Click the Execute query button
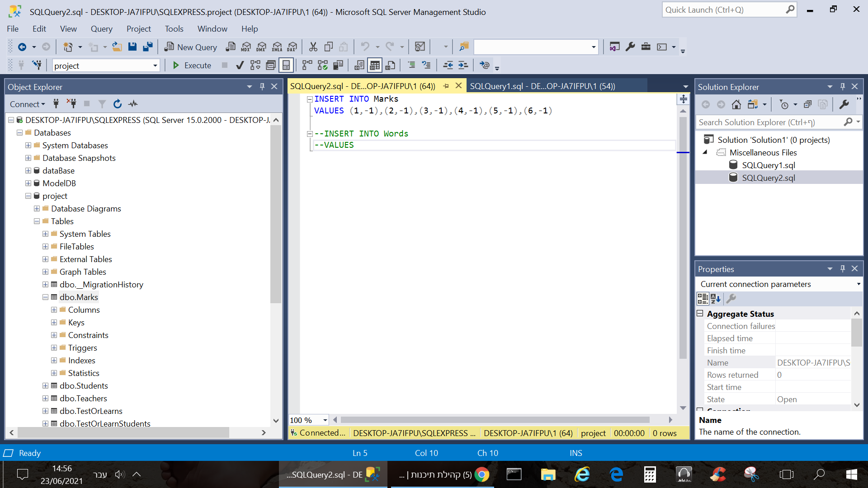Viewport: 868px width, 488px height. pyautogui.click(x=192, y=66)
